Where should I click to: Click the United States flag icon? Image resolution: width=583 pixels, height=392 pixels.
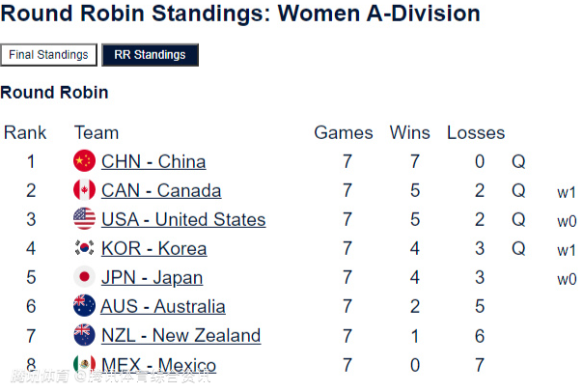tap(85, 219)
